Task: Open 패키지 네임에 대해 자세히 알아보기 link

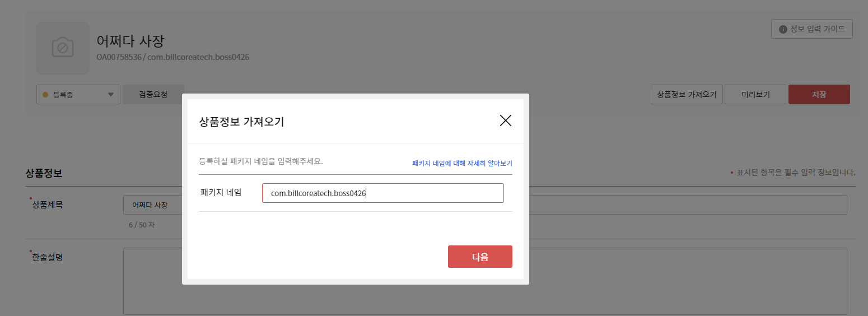Action: tap(462, 163)
